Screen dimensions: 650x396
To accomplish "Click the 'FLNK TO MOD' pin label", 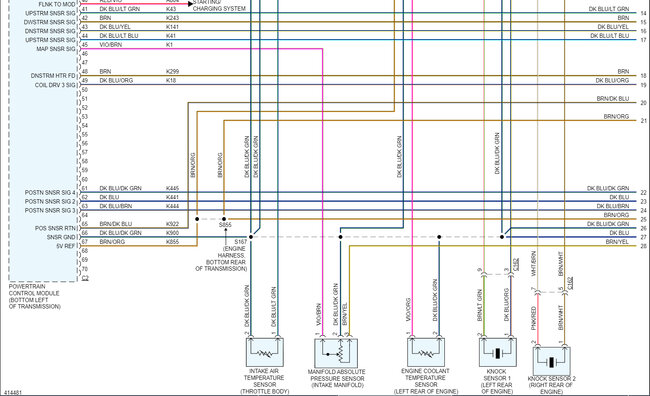I will click(x=57, y=5).
